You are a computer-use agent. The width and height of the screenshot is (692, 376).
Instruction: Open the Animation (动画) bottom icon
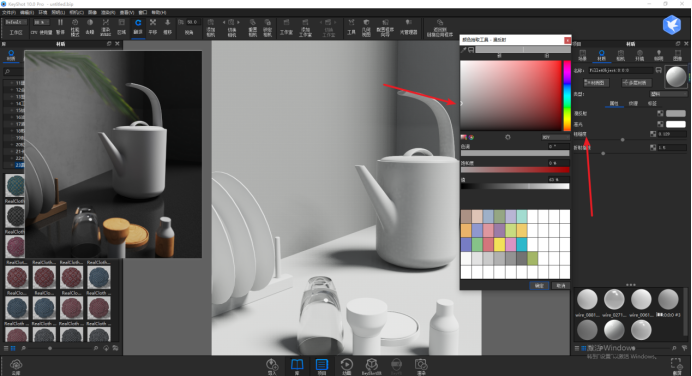click(346, 366)
